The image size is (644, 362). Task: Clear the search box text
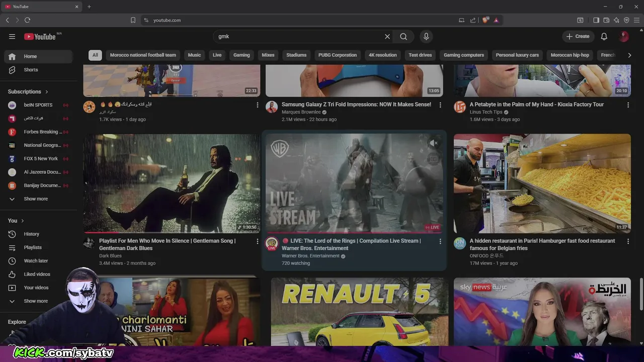(387, 36)
